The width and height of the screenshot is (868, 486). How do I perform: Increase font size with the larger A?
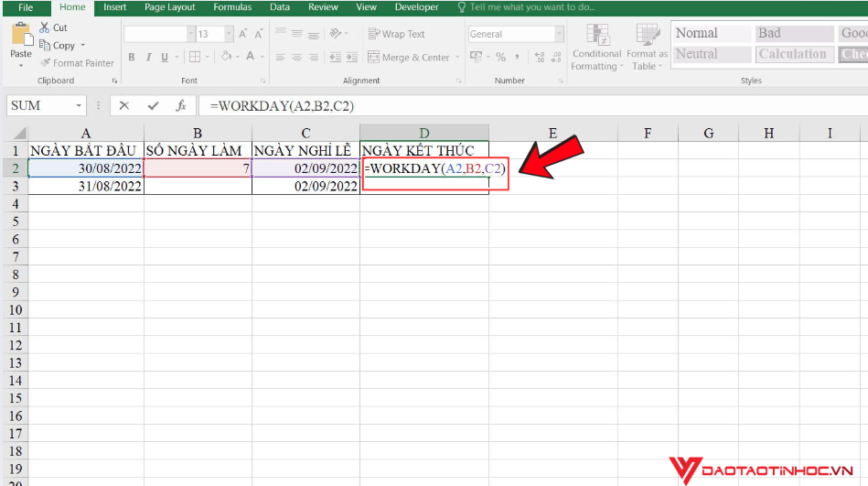[243, 34]
